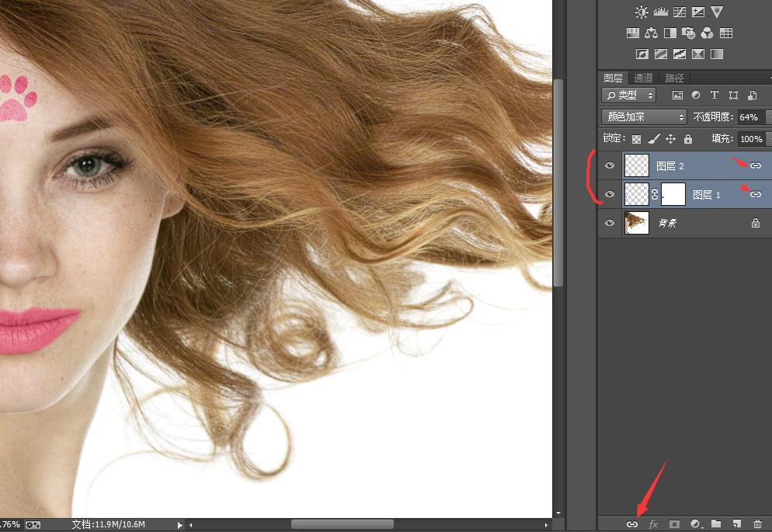Click the delete layer trash icon

coord(757,524)
